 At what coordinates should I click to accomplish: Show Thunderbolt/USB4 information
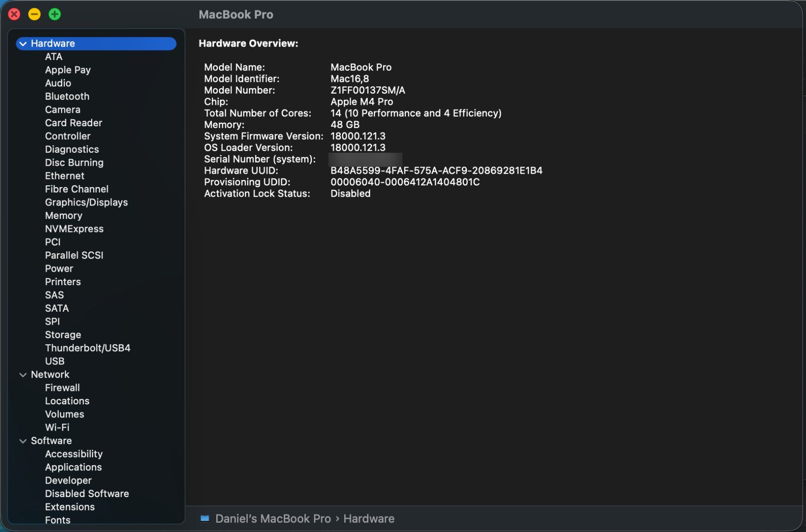click(88, 348)
